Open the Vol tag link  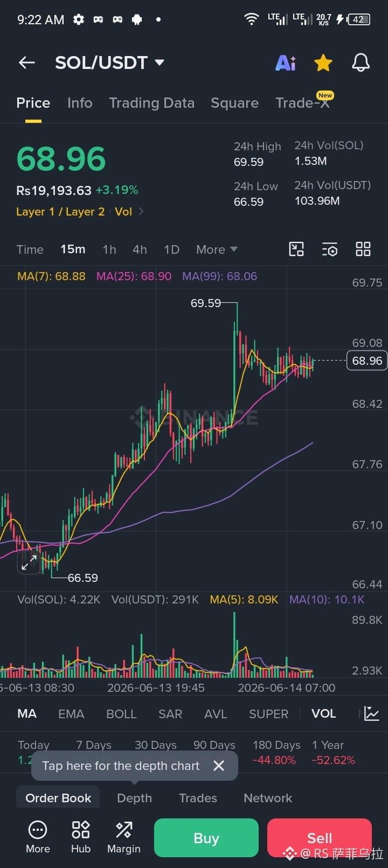(x=123, y=212)
